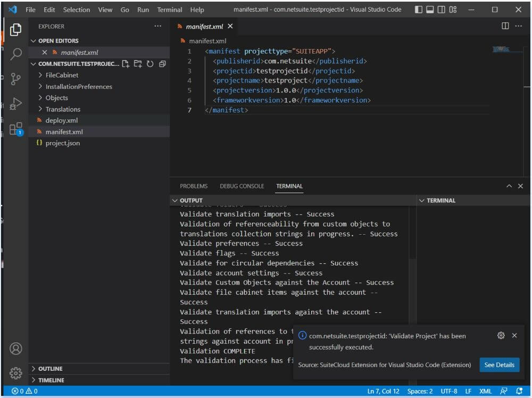Expand the Translations folder
Viewport: 532px width, 398px height.
tap(99, 109)
